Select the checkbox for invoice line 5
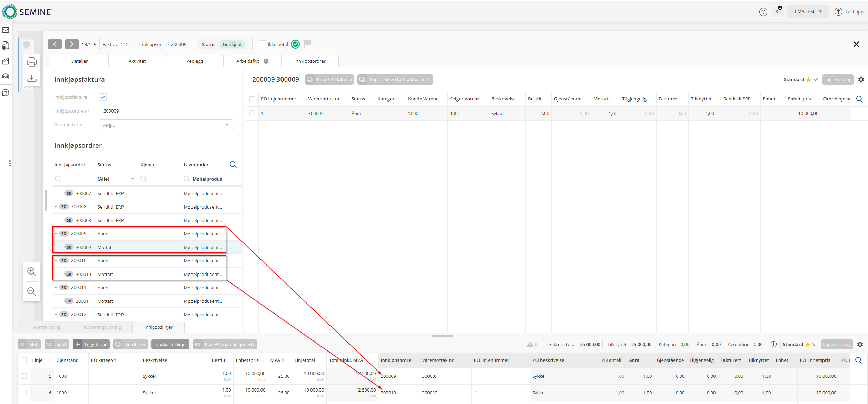Image resolution: width=868 pixels, height=404 pixels. [24, 376]
